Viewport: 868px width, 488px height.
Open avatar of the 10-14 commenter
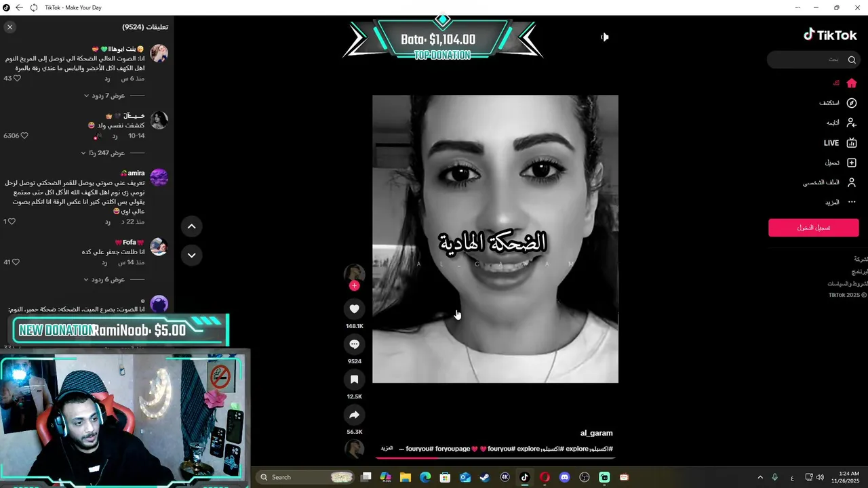pos(159,120)
